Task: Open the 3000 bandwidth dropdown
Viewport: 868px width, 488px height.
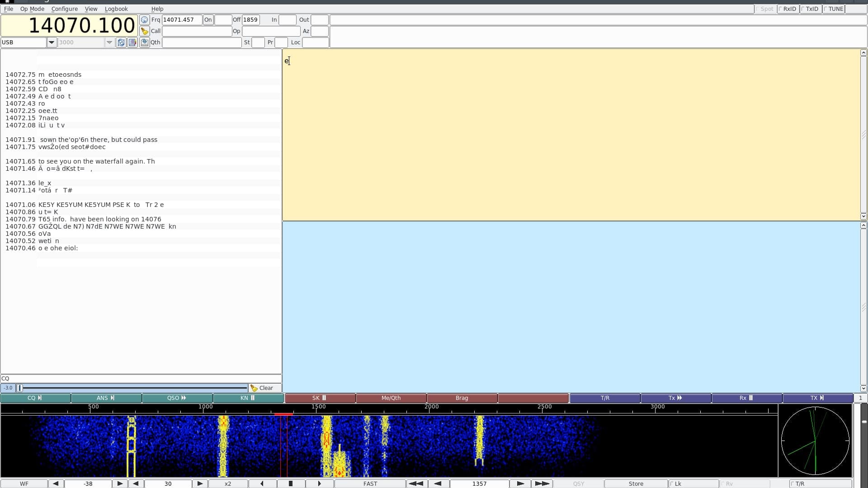Action: [x=109, y=42]
